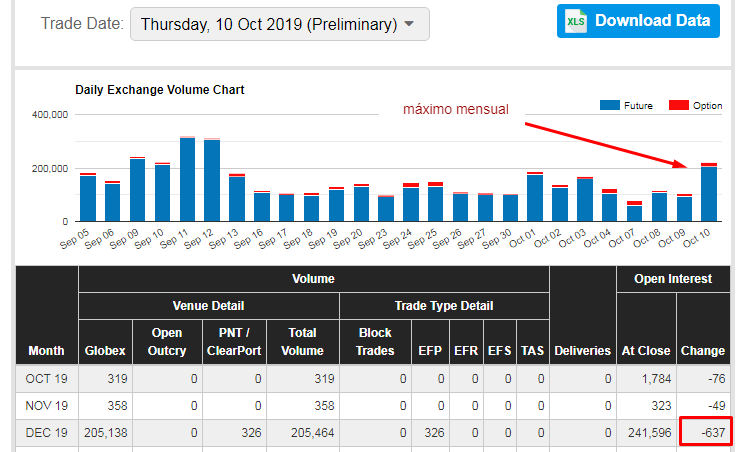Click the Sep 11 volume bar

(187, 180)
